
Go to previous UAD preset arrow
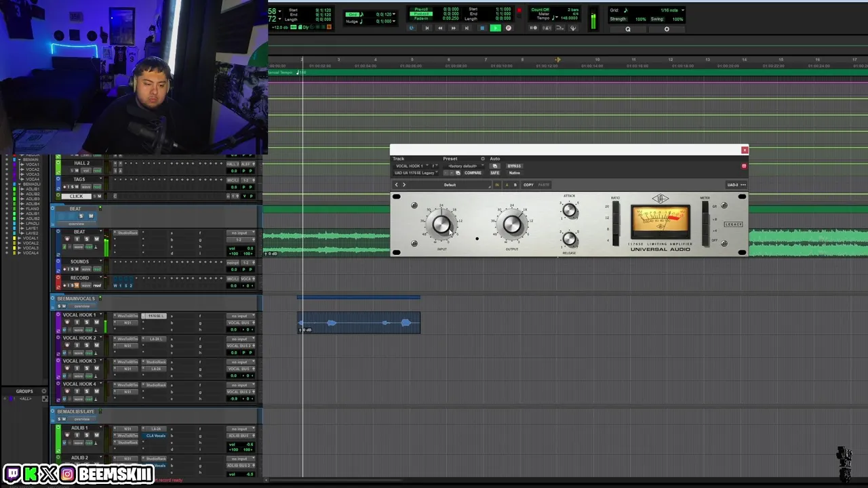pos(397,185)
